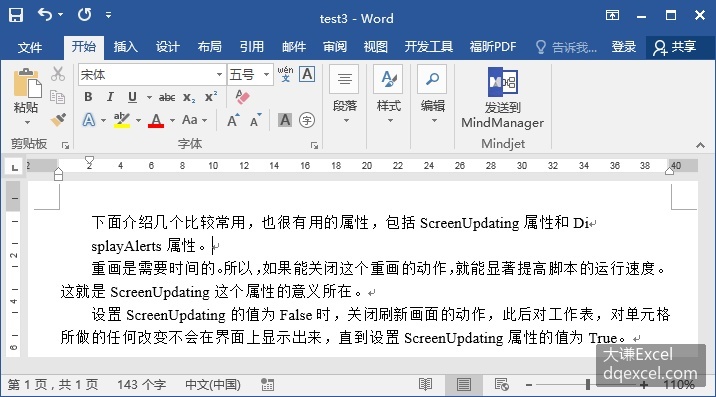This screenshot has width=716, height=397.
Task: Open ribbon display options in title bar
Action: pos(612,15)
